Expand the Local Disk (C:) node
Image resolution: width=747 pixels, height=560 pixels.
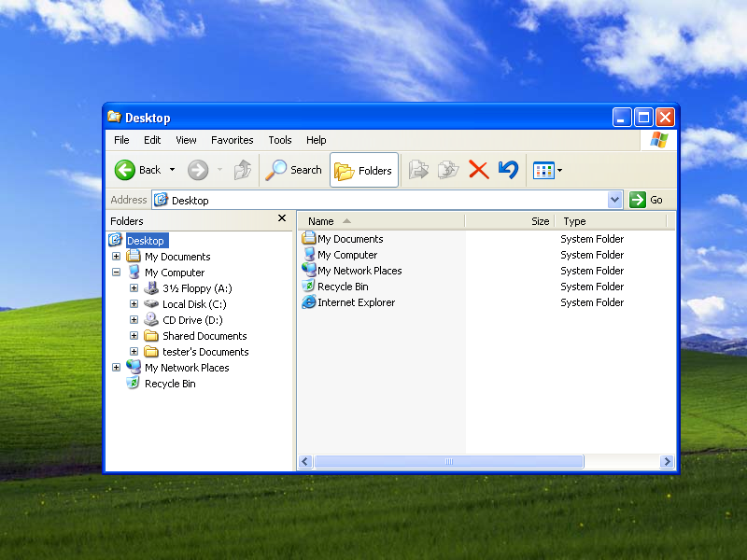[x=134, y=304]
